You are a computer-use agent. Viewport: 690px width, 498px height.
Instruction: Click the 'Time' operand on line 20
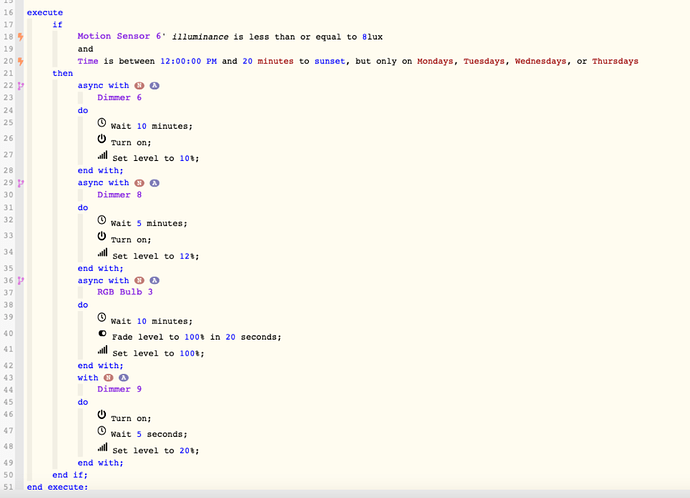tap(88, 61)
